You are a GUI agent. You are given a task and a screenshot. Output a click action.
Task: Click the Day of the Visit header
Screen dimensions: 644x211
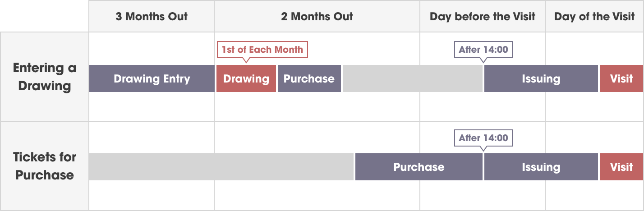pos(594,17)
